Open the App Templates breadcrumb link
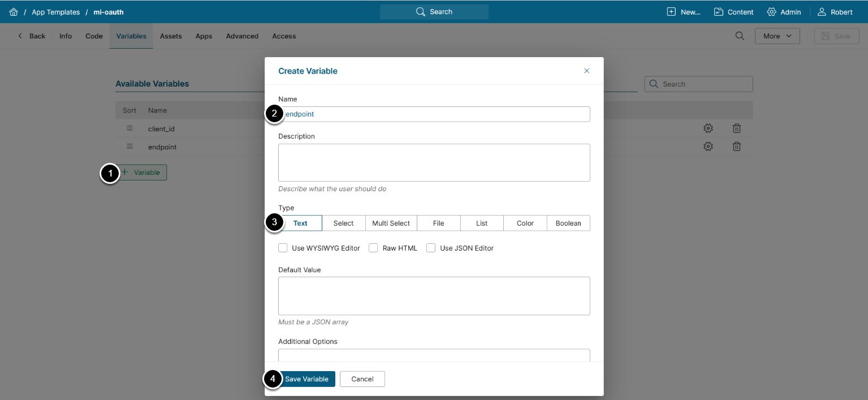This screenshot has height=400, width=868. point(55,12)
